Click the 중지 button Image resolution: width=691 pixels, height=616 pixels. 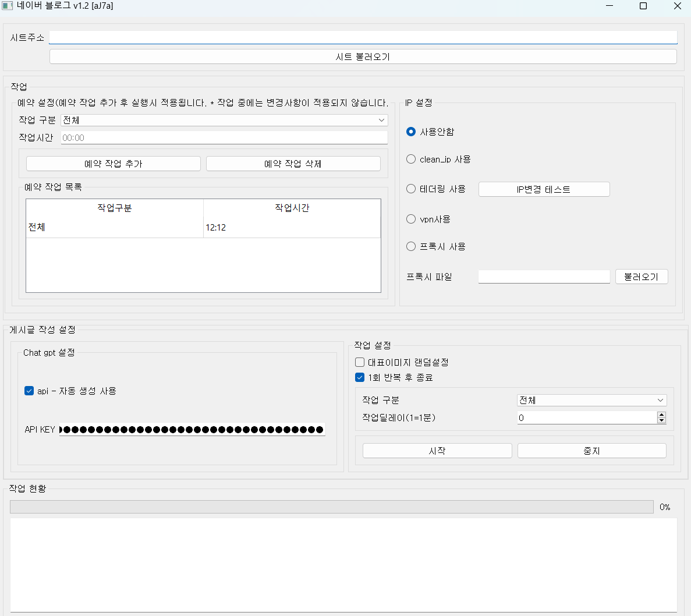click(591, 451)
